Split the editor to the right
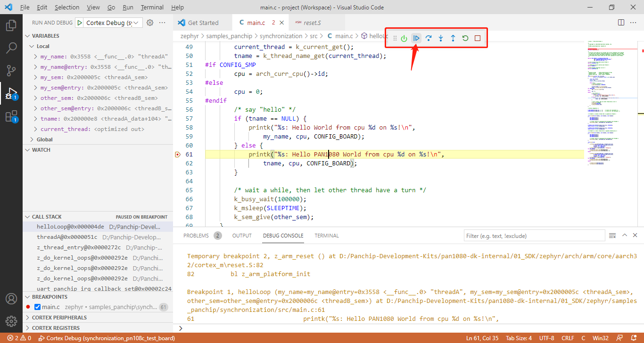Image resolution: width=644 pixels, height=343 pixels. point(621,23)
